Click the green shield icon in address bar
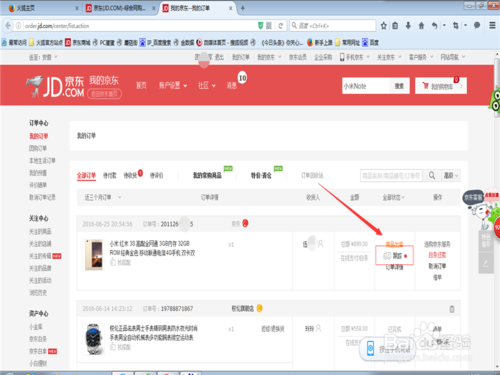This screenshot has width=500, height=375. tap(261, 26)
